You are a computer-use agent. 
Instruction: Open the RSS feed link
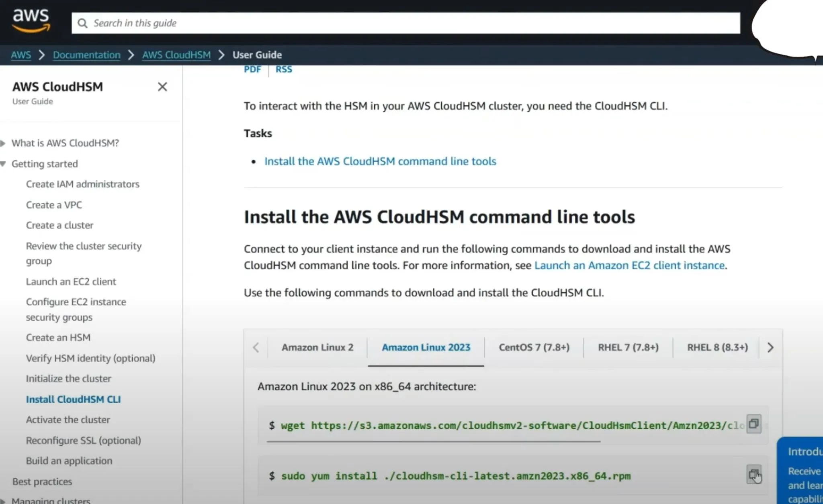click(x=284, y=69)
